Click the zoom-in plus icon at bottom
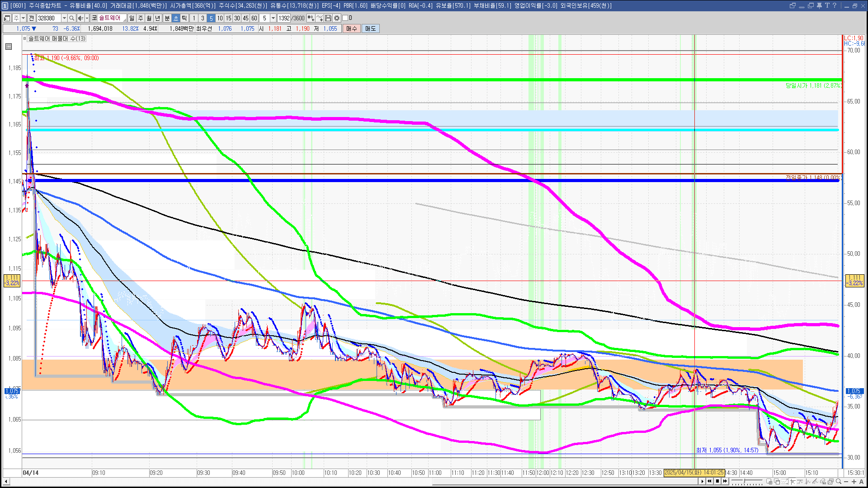 pos(854,482)
